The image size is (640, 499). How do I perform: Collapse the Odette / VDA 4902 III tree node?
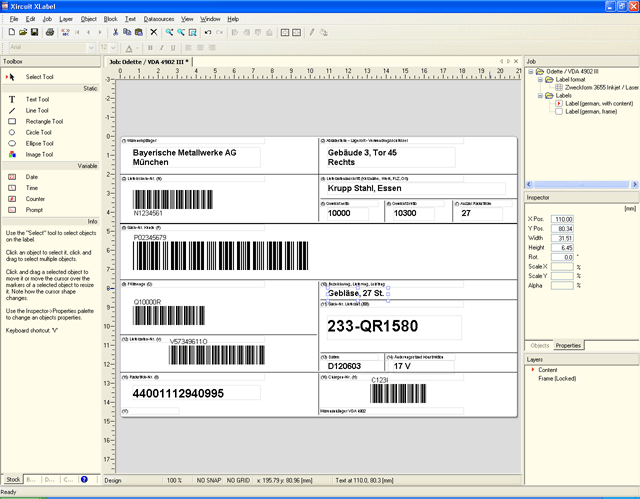(x=531, y=71)
